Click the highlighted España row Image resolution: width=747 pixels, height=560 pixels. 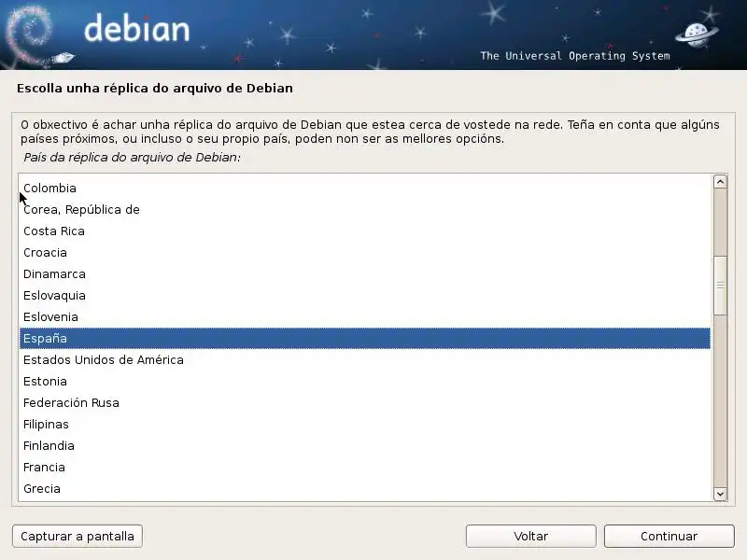(365, 338)
